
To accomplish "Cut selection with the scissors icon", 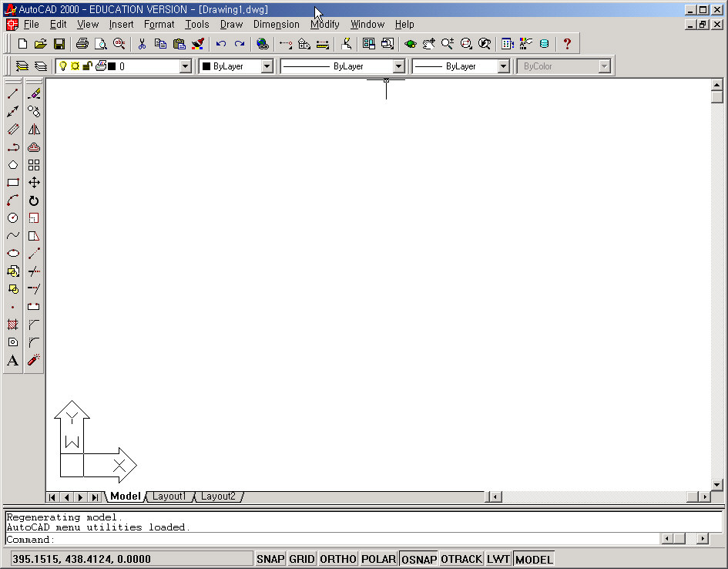I will 142,44.
